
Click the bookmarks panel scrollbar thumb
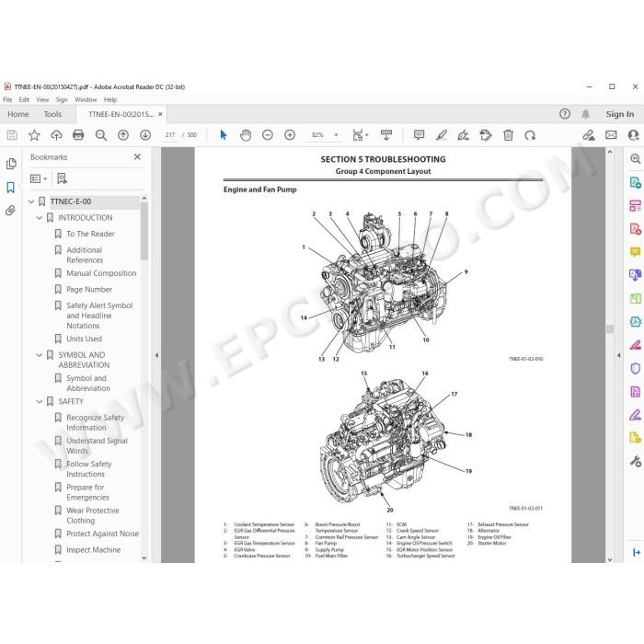(144, 231)
